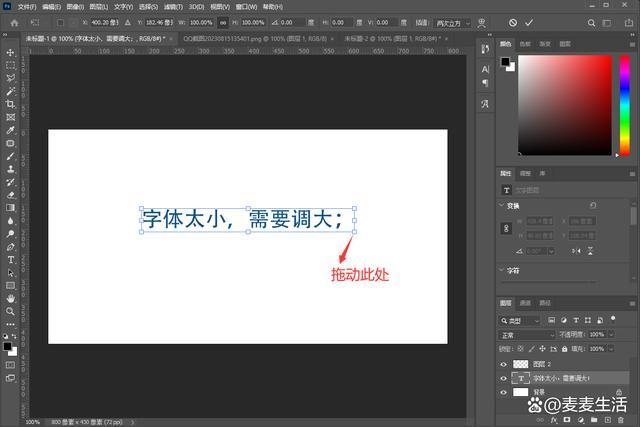Cancel transform with the circle-slash icon
Viewport: 640px width, 427px height.
513,23
